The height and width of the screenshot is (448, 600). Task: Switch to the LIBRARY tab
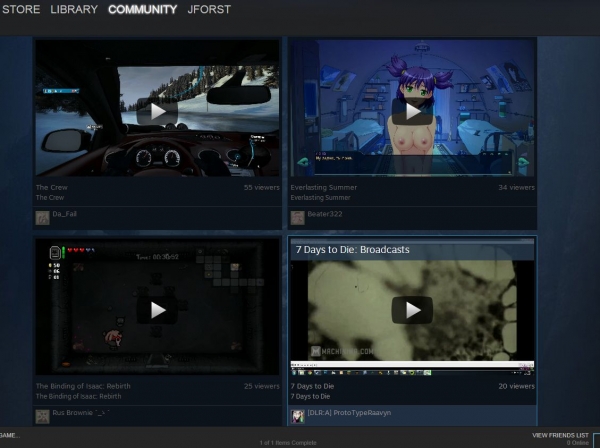[74, 10]
